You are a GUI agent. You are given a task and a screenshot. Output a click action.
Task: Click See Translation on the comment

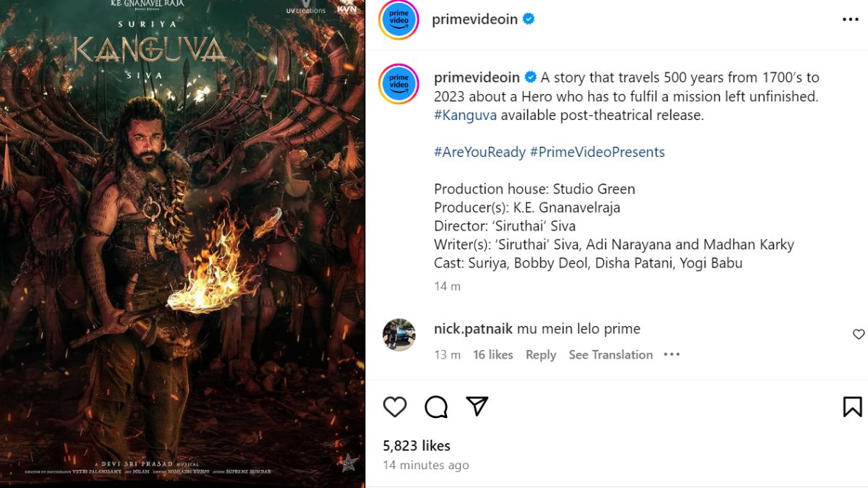pos(610,354)
